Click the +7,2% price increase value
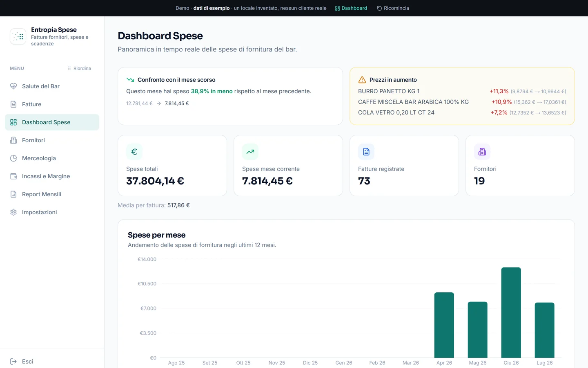Image resolution: width=588 pixels, height=368 pixels. (499, 112)
